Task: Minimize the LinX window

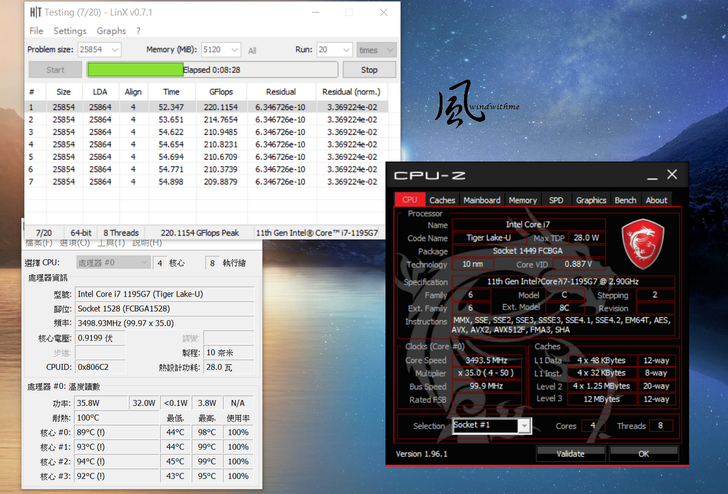Action: (x=315, y=13)
